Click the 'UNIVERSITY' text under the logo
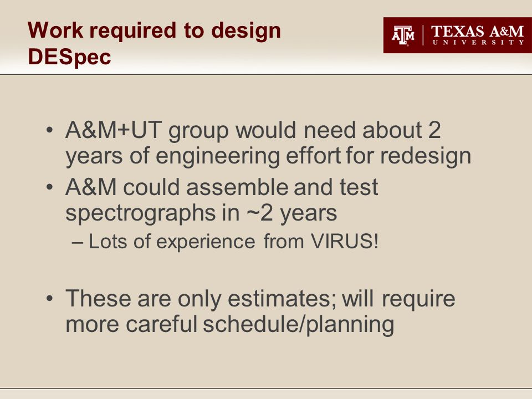 point(478,43)
